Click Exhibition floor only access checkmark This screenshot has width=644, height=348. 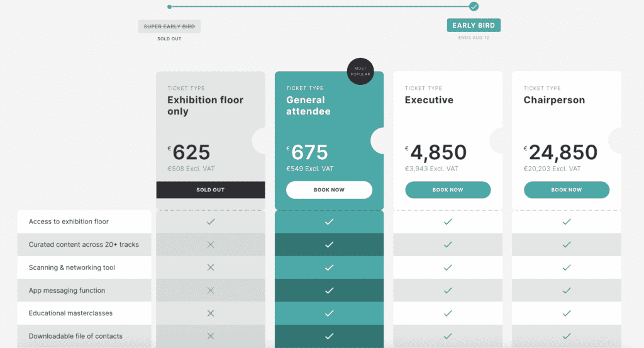[211, 222]
